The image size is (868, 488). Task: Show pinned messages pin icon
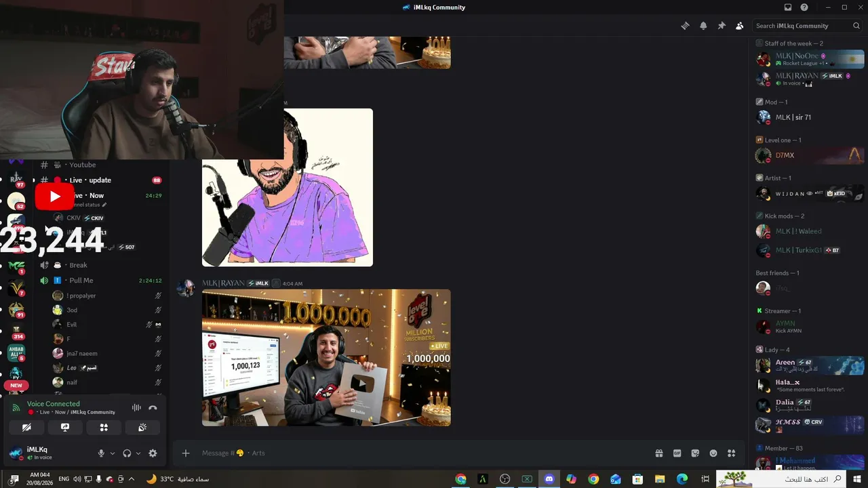tap(722, 26)
